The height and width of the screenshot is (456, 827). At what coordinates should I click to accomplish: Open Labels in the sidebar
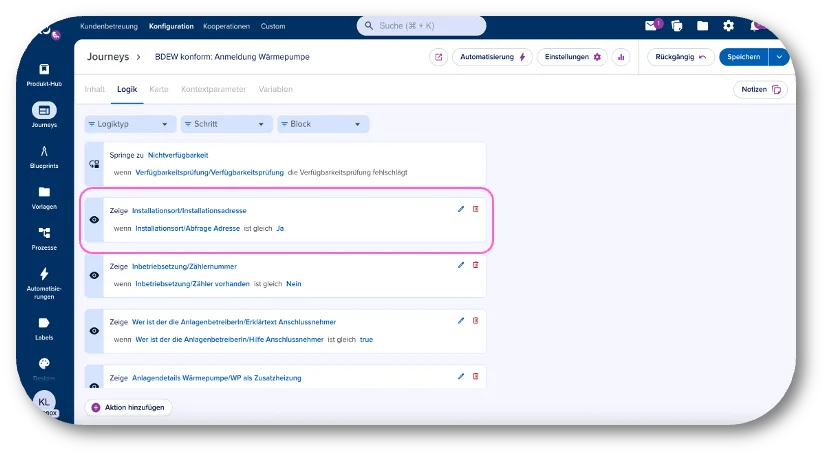pos(44,329)
